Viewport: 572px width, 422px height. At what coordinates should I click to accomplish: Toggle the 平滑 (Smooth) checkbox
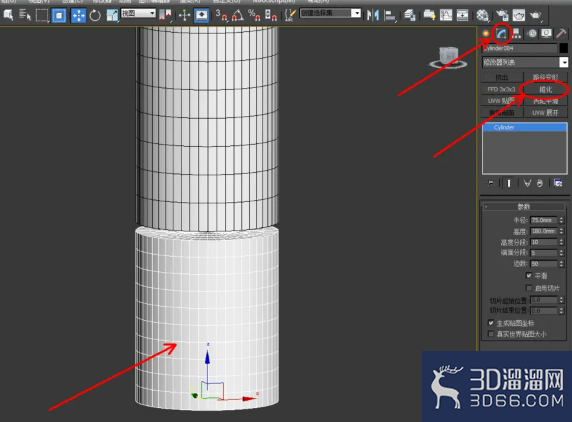click(x=529, y=275)
